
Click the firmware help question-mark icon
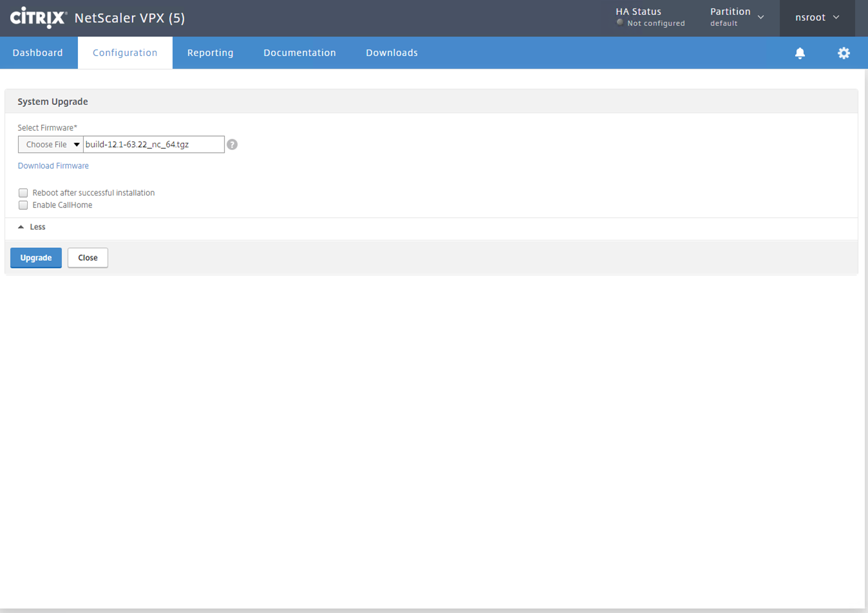point(232,144)
